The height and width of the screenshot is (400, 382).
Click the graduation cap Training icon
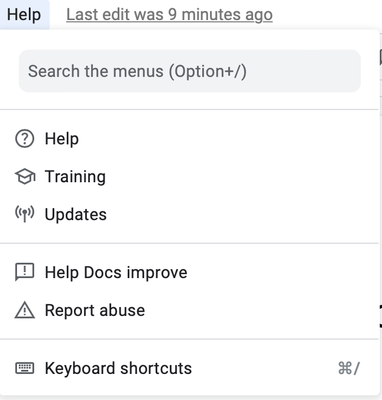click(x=25, y=176)
